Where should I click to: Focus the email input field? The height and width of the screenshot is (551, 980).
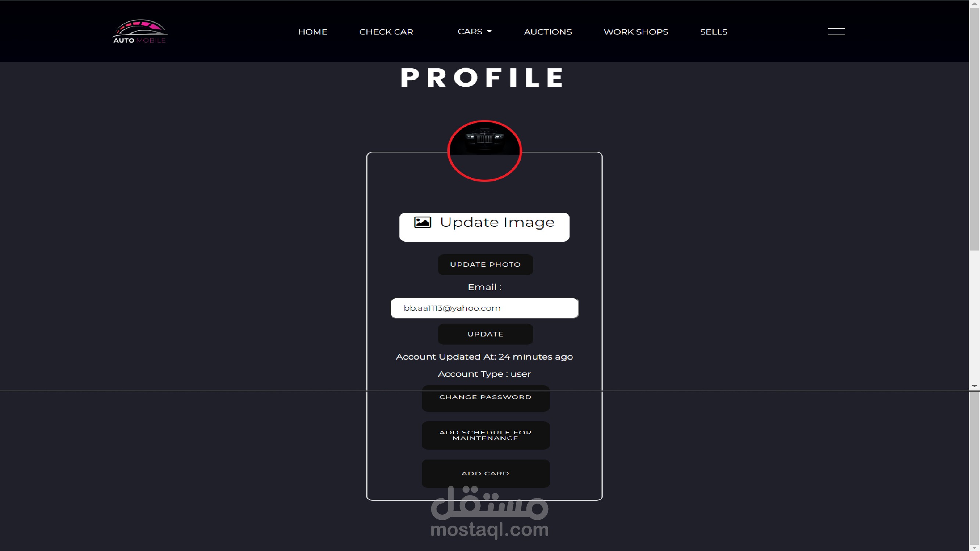[485, 308]
